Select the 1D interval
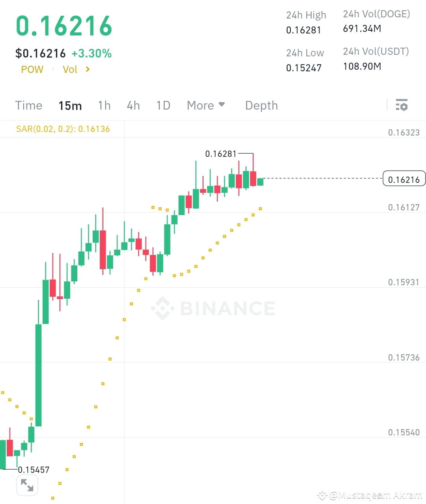 (x=163, y=105)
